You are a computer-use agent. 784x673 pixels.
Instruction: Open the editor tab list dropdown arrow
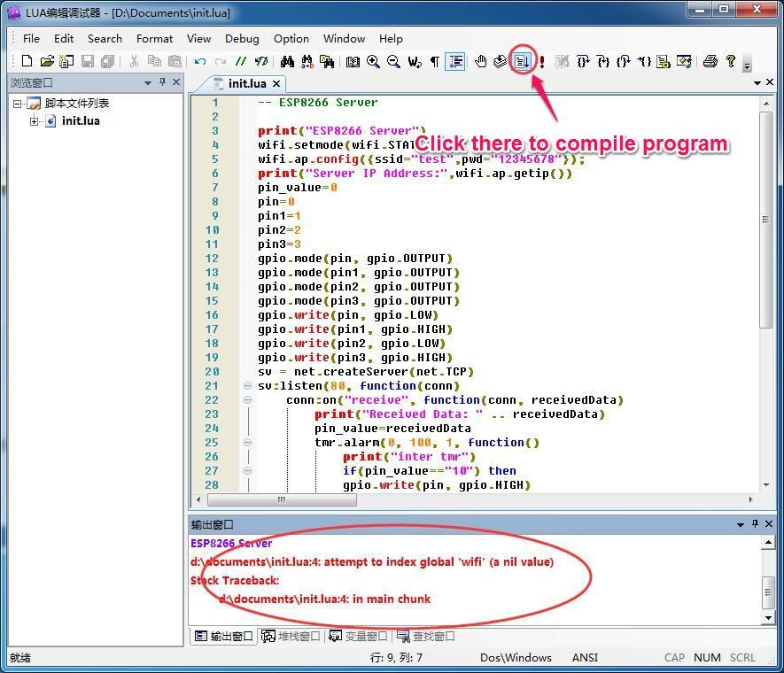point(757,82)
